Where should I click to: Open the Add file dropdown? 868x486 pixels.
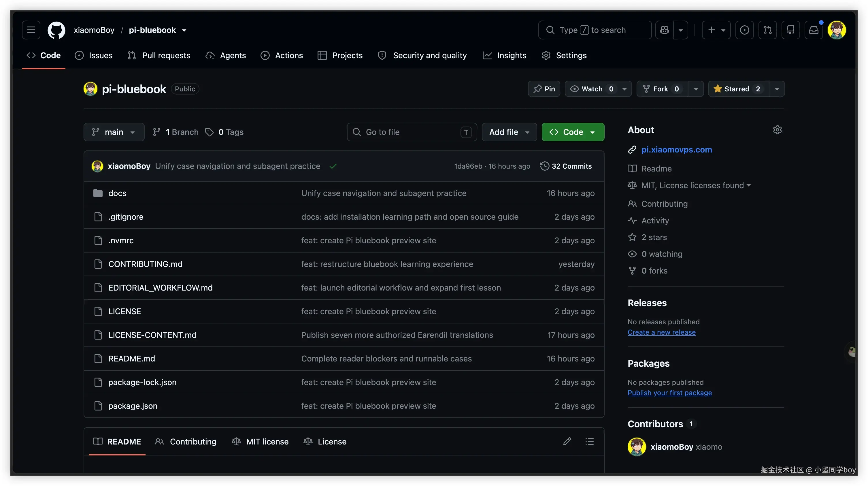coord(509,132)
